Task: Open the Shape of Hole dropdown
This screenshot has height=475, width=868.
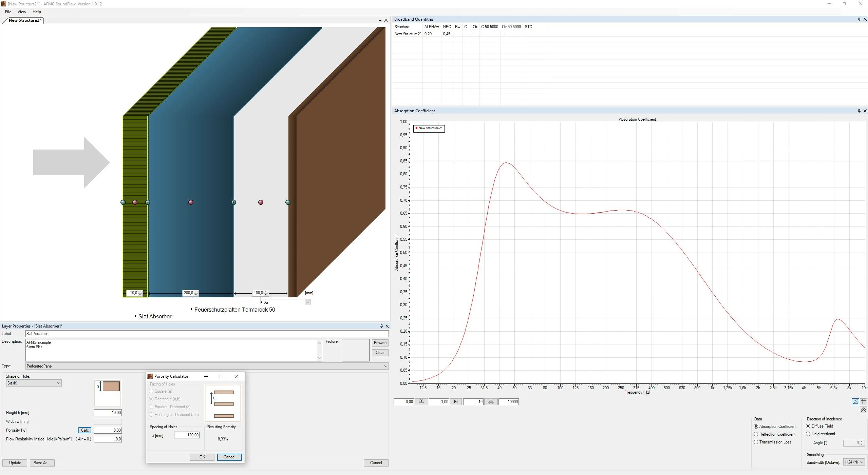Action: coord(34,383)
